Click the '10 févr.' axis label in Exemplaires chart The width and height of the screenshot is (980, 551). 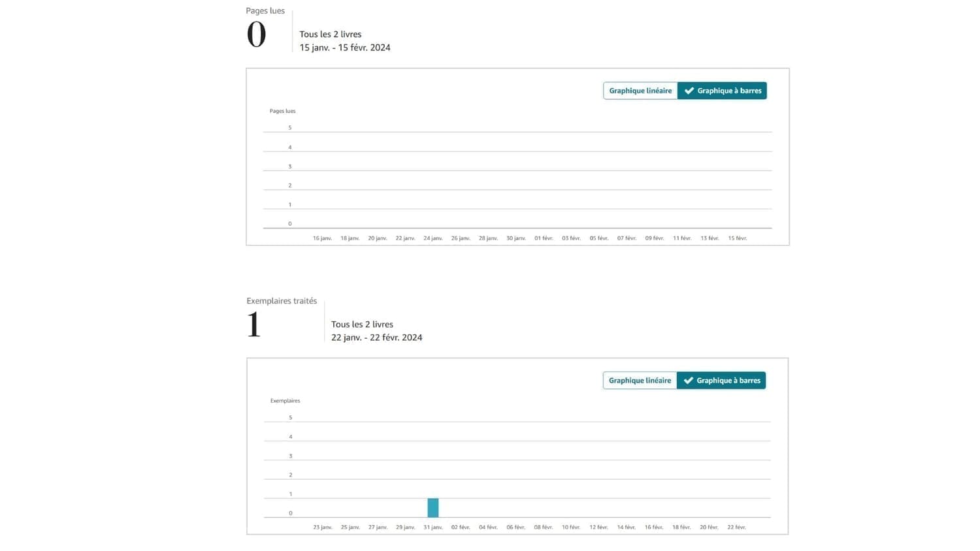(571, 527)
